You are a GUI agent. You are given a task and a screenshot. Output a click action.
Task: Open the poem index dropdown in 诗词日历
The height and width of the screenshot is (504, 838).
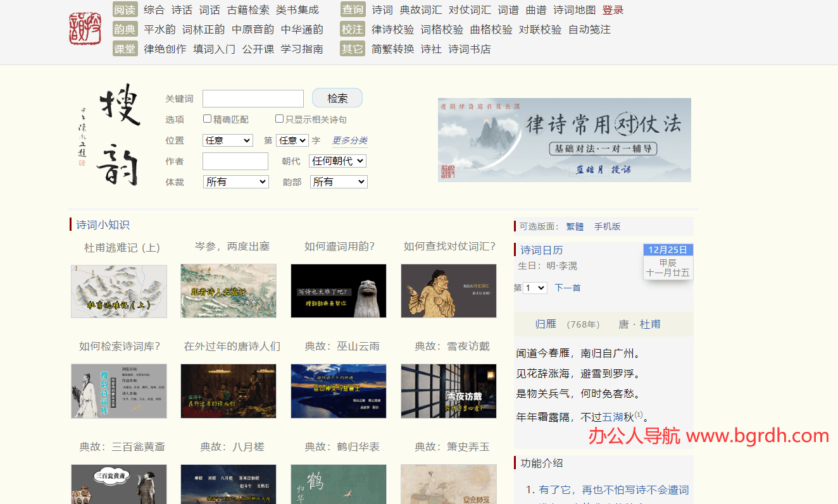(535, 288)
